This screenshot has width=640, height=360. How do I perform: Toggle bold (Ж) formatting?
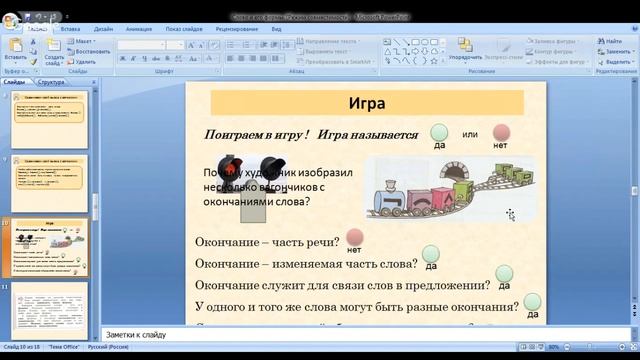coord(122,59)
